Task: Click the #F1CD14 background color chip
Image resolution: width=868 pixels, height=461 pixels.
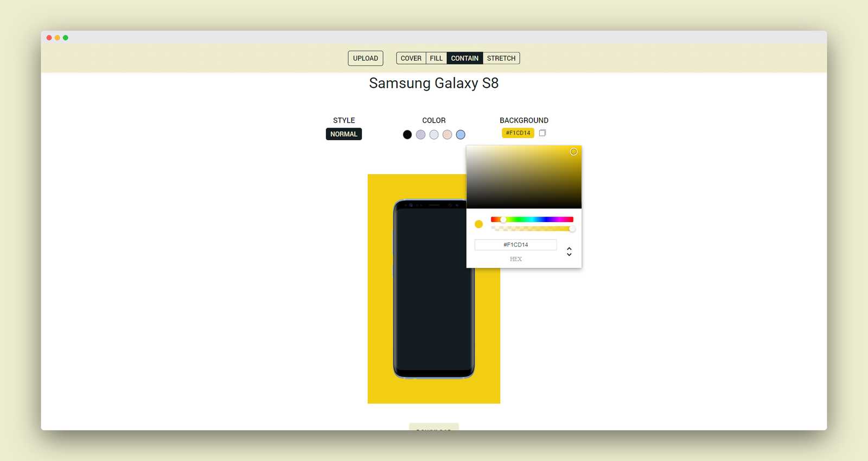Action: coord(518,133)
